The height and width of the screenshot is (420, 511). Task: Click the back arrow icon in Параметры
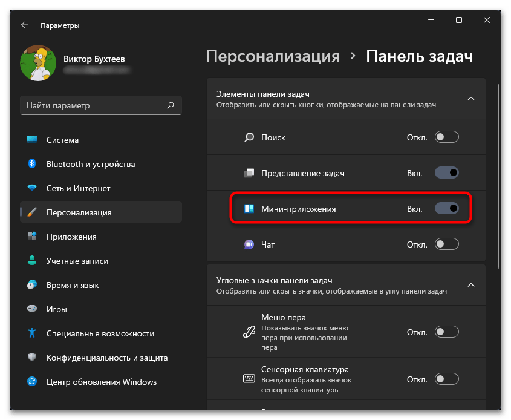(24, 25)
